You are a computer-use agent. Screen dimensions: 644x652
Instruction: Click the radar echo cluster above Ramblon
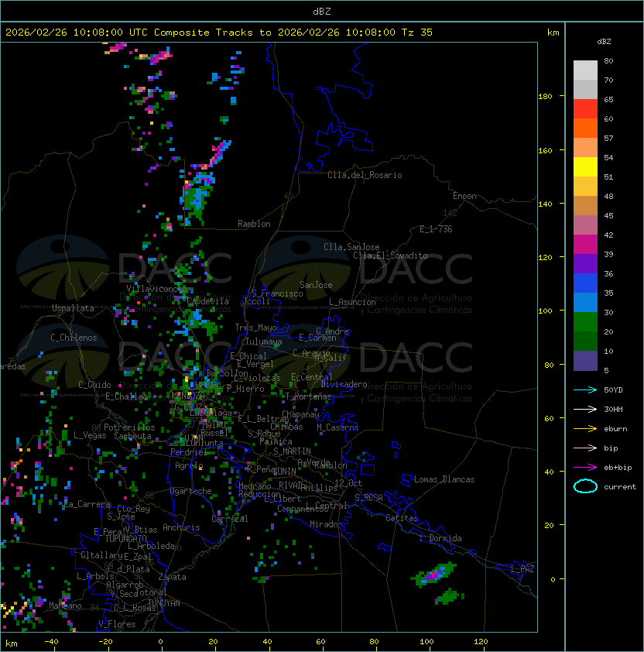pyautogui.click(x=198, y=199)
